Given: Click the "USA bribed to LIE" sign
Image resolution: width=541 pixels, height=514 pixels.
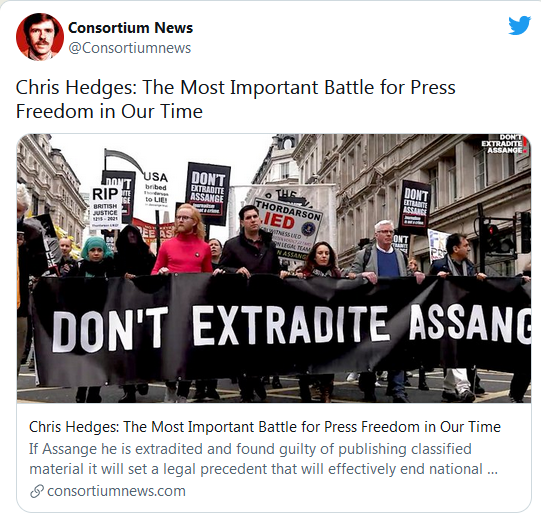Looking at the screenshot, I should pyautogui.click(x=156, y=190).
